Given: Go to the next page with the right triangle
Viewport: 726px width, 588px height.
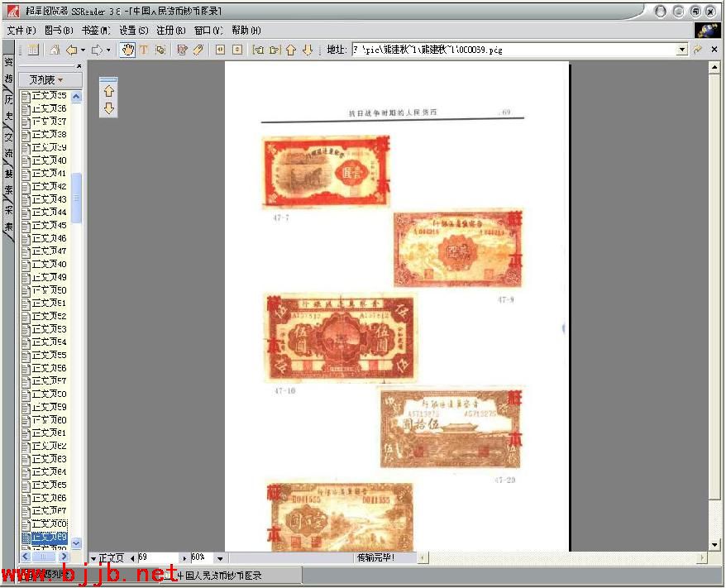Looking at the screenshot, I should pyautogui.click(x=184, y=558).
